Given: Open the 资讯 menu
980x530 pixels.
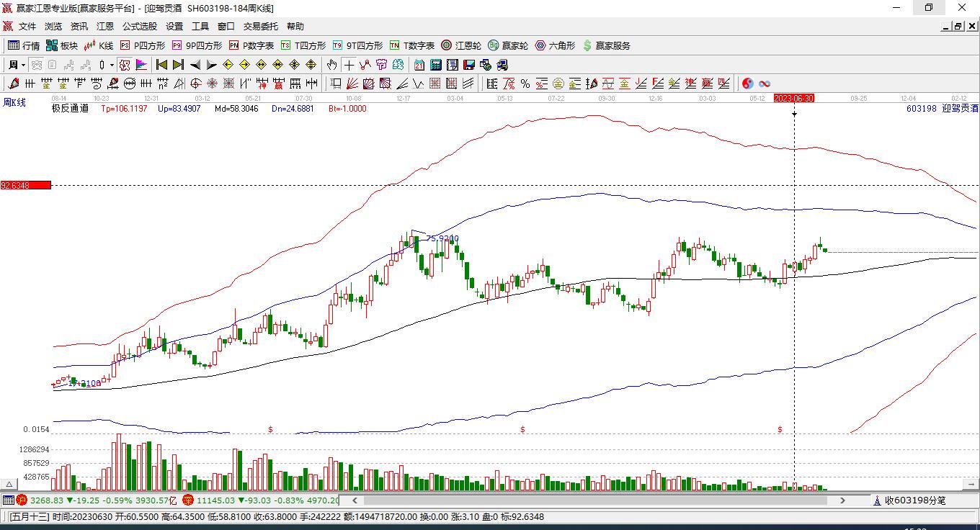Looking at the screenshot, I should point(79,27).
